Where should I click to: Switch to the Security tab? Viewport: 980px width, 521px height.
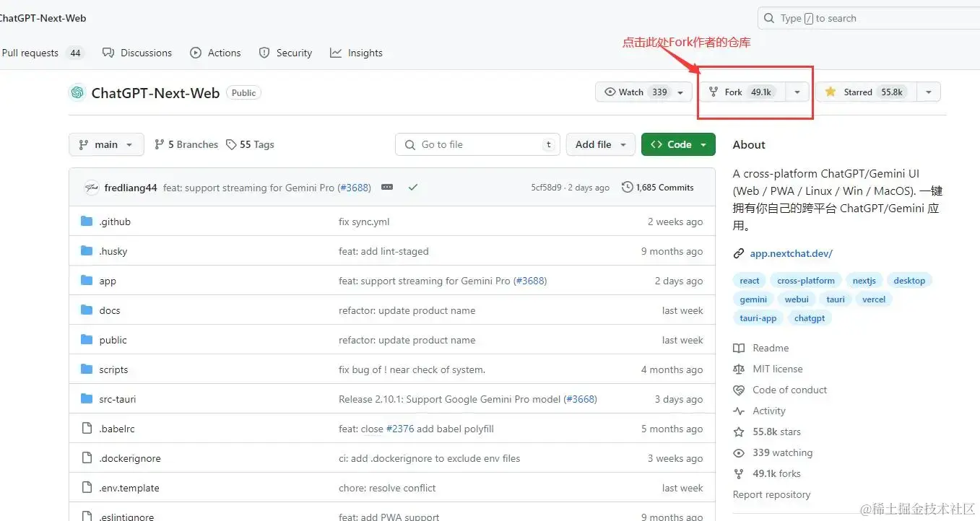tap(285, 53)
